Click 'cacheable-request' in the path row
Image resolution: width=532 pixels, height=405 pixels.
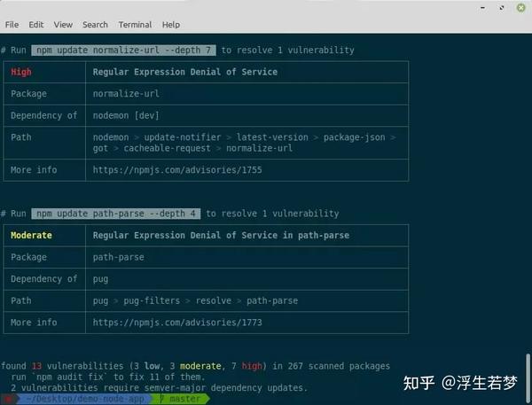pyautogui.click(x=167, y=148)
